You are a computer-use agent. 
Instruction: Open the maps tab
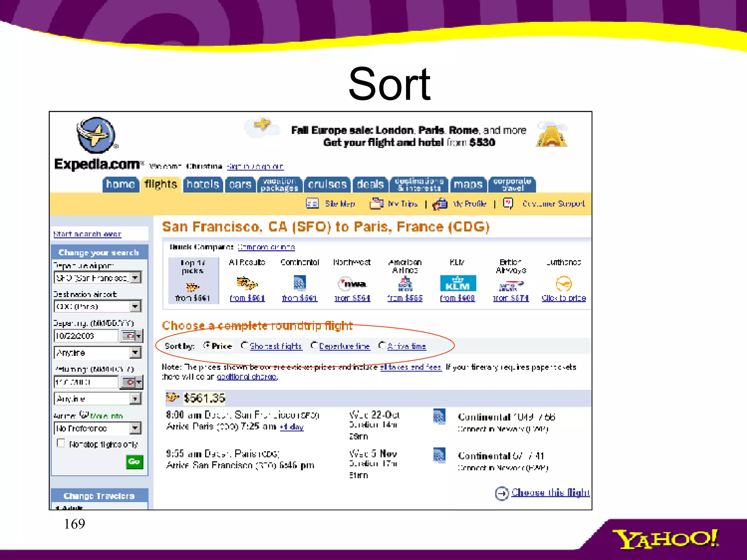coord(468,184)
